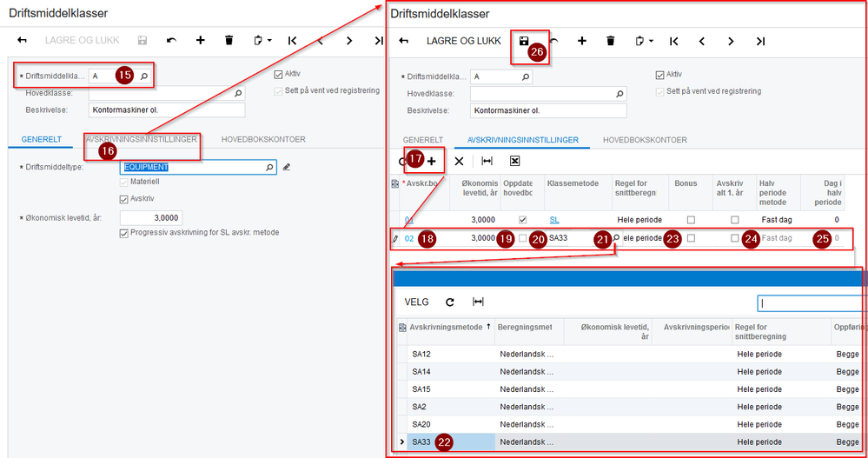This screenshot has width=868, height=458.
Task: Open HOVEDBOKSKONTOER tab in right window
Action: [x=645, y=140]
